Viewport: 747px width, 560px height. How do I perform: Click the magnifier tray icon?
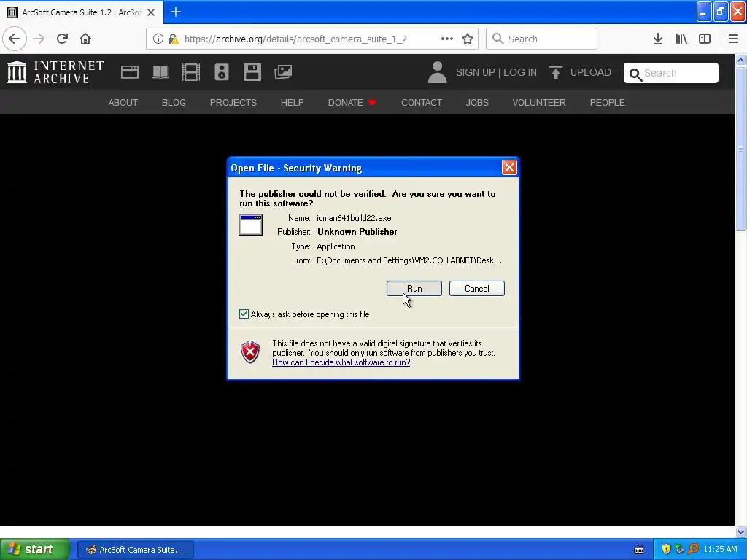tap(693, 549)
